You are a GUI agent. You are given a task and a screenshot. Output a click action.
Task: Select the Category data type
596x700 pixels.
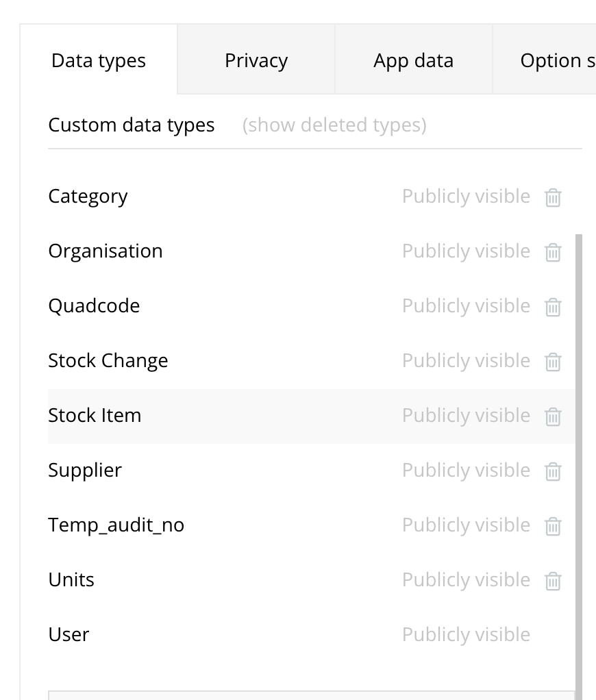coord(88,197)
